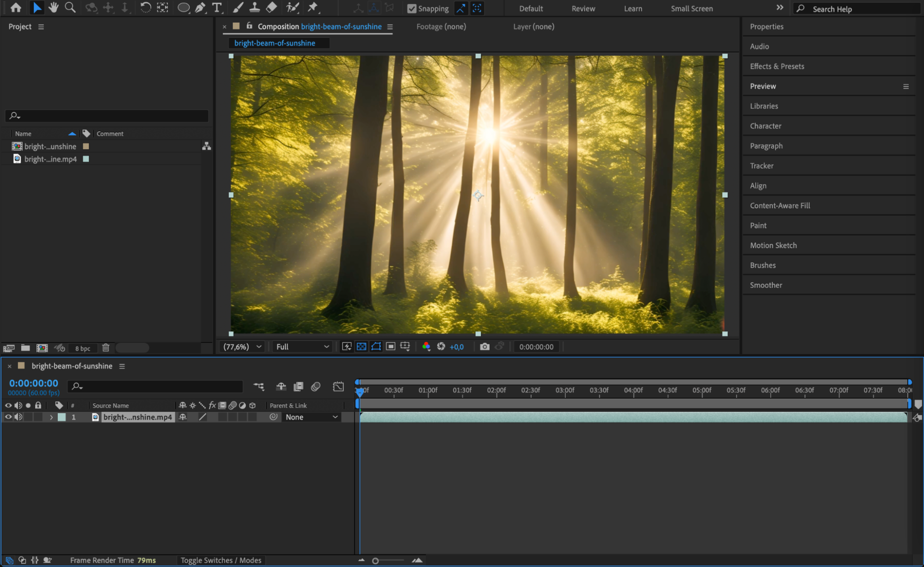Viewport: 924px width, 567px height.
Task: Click the timeline zoom slider handle
Action: tap(375, 561)
